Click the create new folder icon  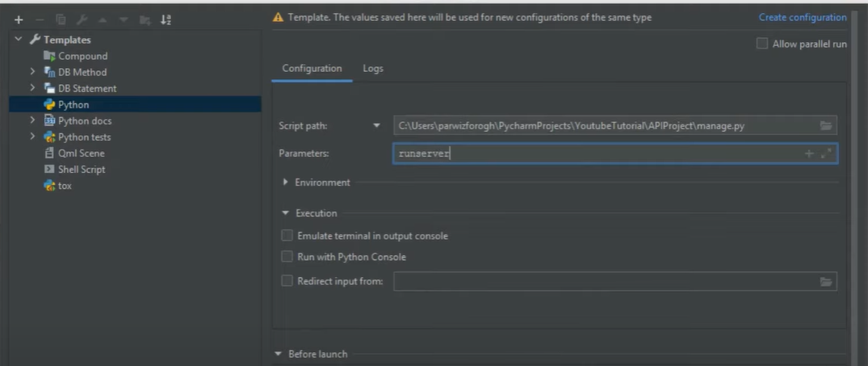[x=145, y=20]
